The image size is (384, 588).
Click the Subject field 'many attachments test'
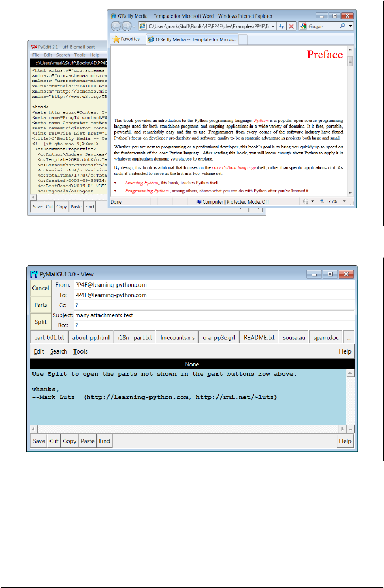pyautogui.click(x=214, y=315)
